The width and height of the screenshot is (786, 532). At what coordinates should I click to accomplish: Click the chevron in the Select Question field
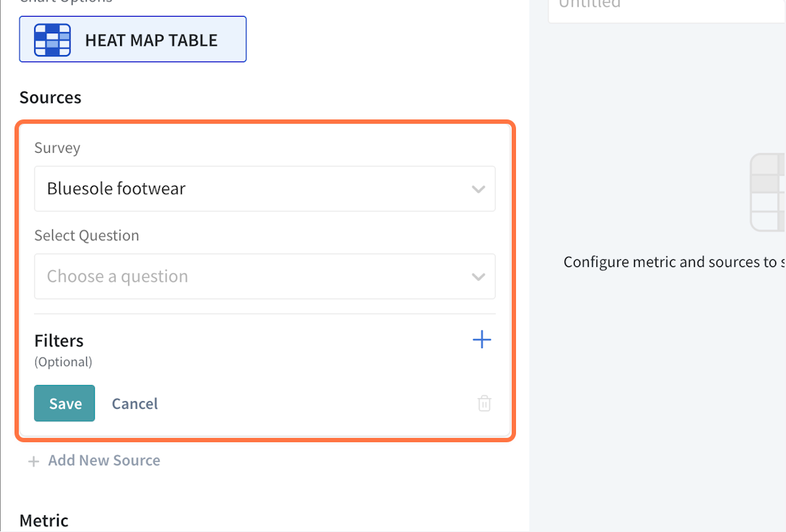pyautogui.click(x=478, y=277)
